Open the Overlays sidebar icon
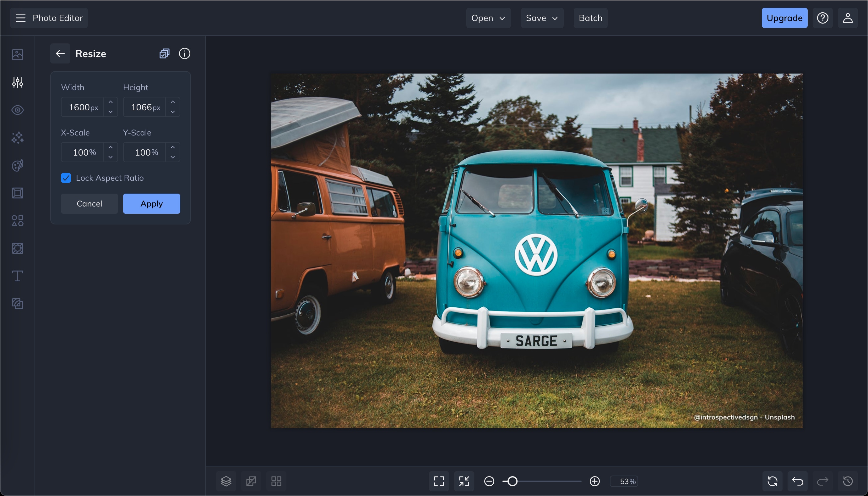The image size is (868, 496). (x=17, y=248)
